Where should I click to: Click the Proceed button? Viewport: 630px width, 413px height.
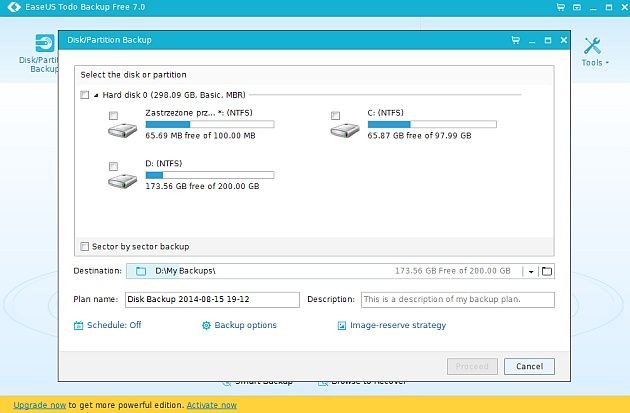pyautogui.click(x=472, y=366)
